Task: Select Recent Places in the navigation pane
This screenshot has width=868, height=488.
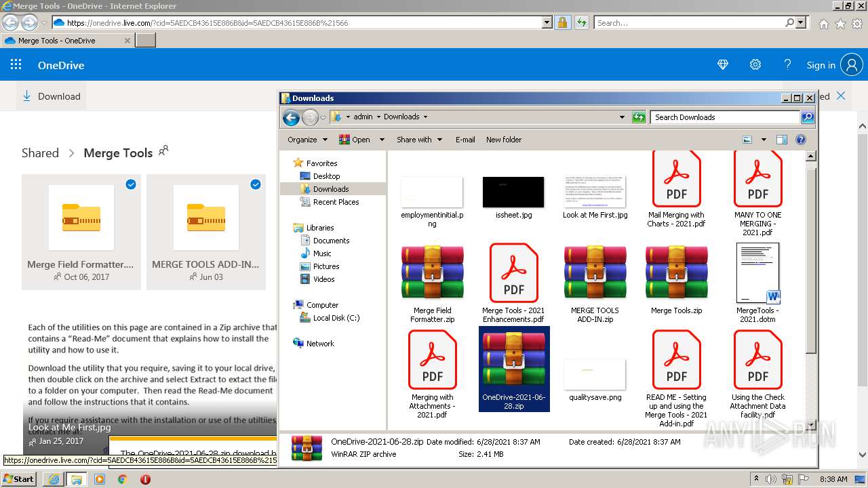Action: 336,202
